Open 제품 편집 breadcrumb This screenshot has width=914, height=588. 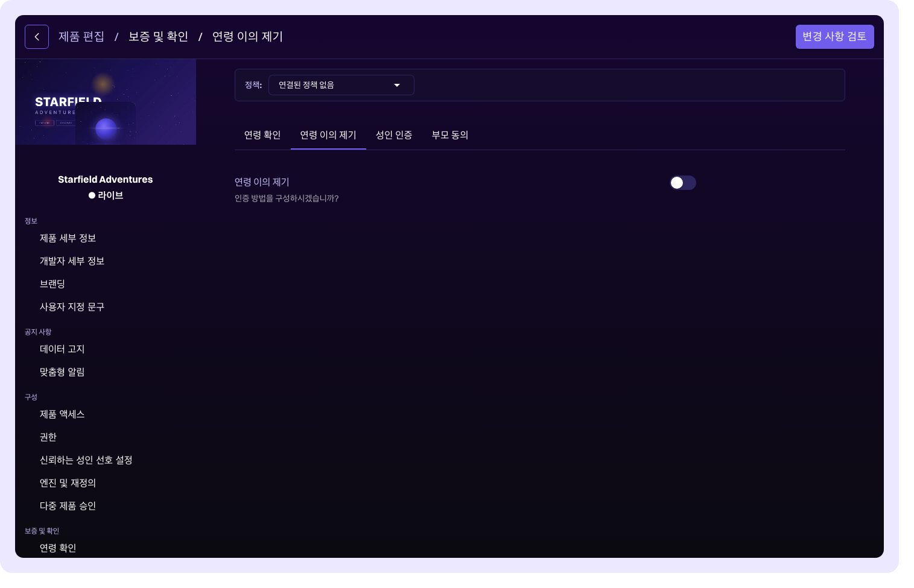coord(81,37)
